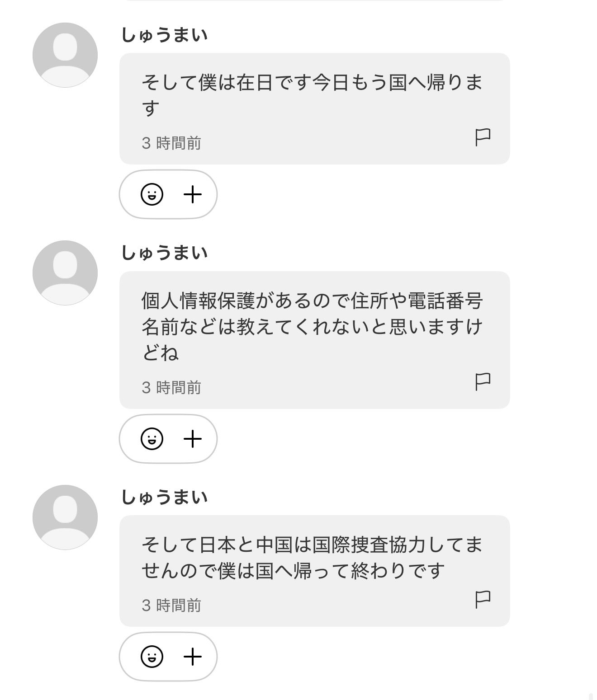The width and height of the screenshot is (597, 700).
Task: Open しゅうまい username above 在日です message
Action: (x=164, y=35)
